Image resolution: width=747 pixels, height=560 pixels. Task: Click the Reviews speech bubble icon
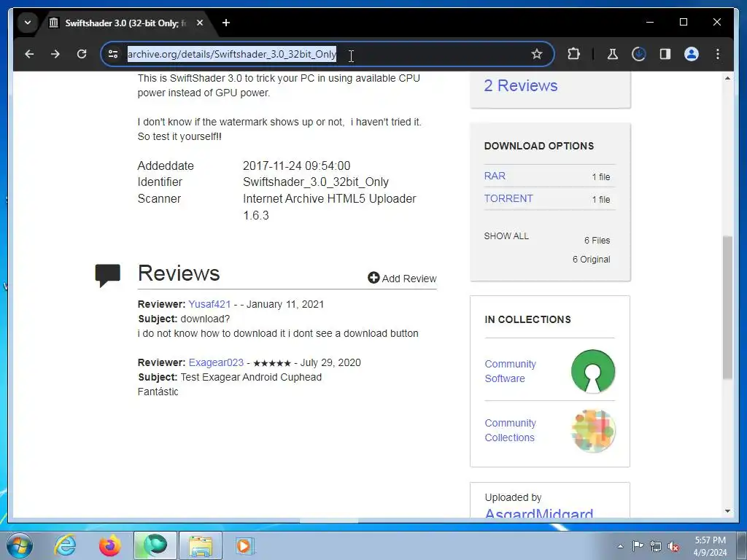pyautogui.click(x=108, y=275)
